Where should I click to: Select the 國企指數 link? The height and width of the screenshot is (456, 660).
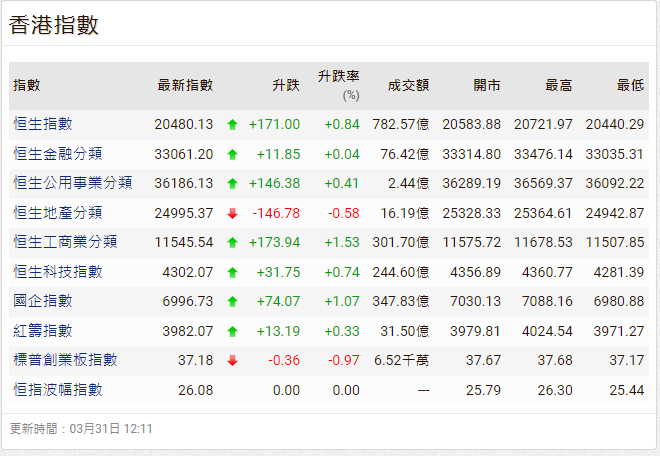pyautogui.click(x=43, y=301)
